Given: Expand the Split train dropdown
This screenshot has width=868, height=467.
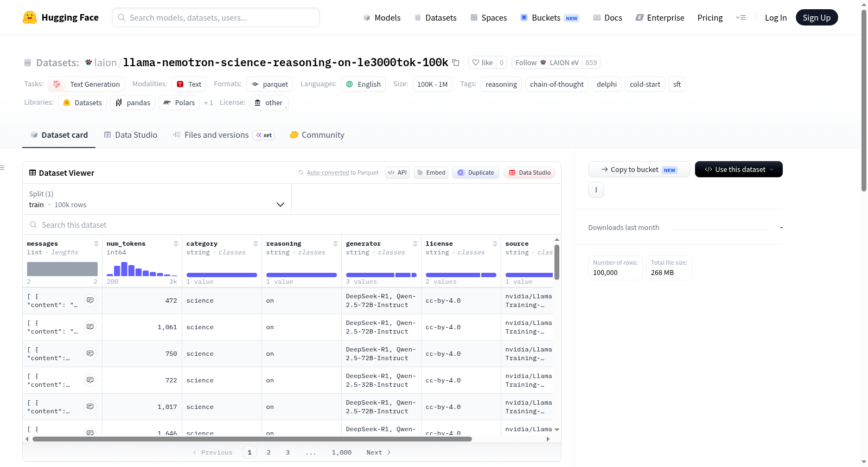Looking at the screenshot, I should coord(157,199).
